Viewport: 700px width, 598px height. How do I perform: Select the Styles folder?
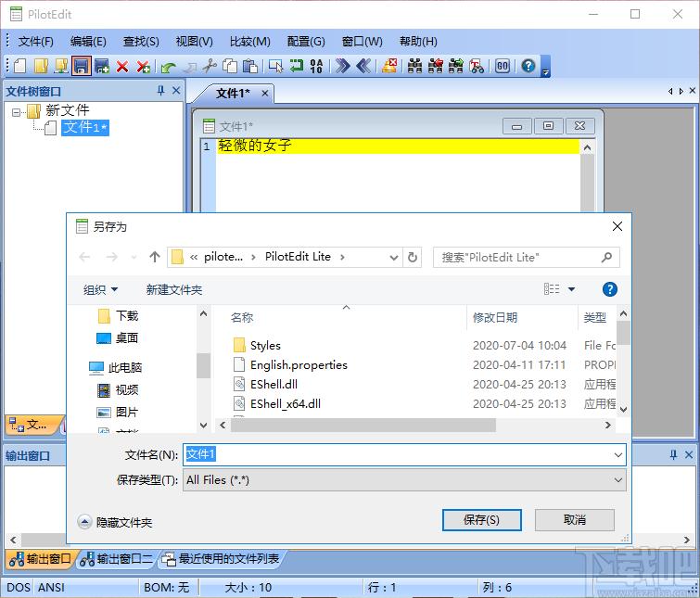point(265,346)
